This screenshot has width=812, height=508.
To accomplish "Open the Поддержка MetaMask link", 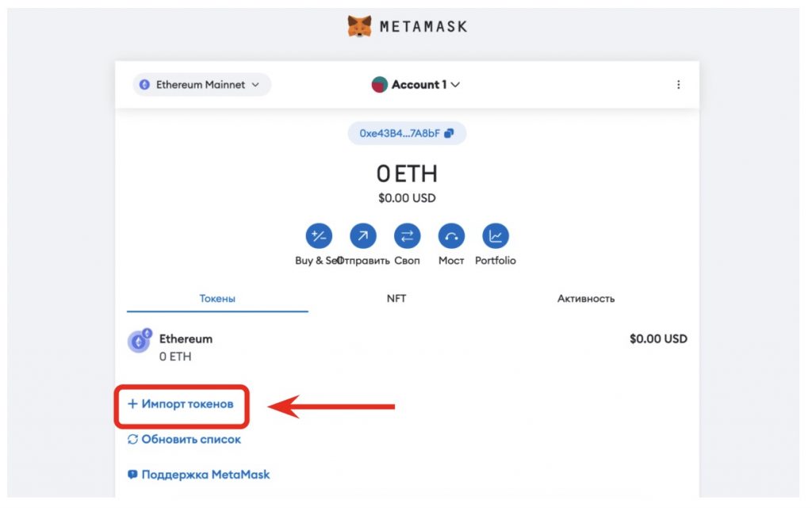I will click(x=199, y=475).
